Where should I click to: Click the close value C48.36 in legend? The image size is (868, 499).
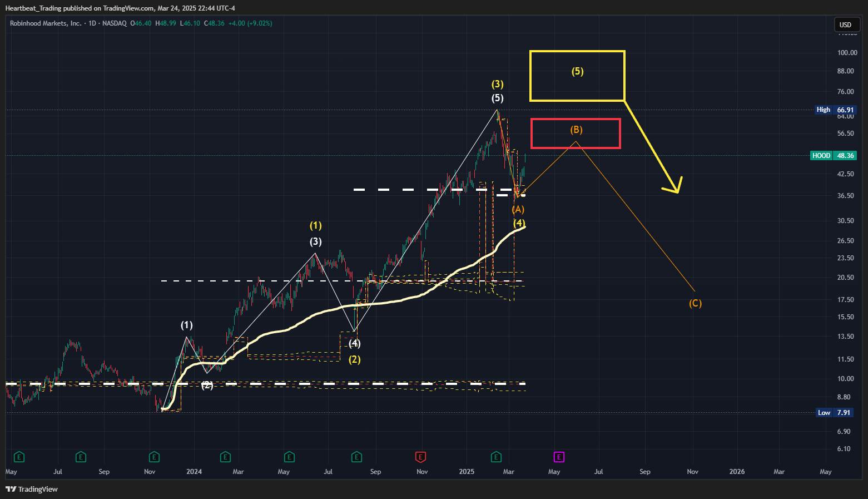coord(214,23)
